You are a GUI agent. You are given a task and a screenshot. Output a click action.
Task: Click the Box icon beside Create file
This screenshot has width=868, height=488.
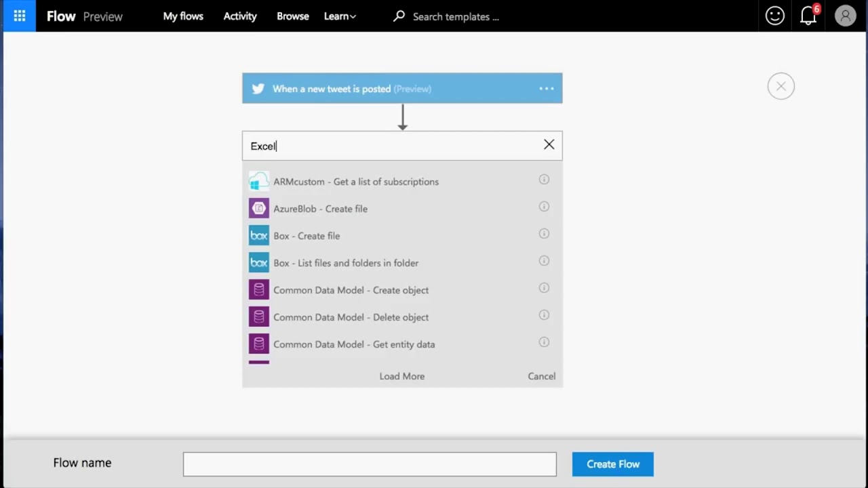(258, 236)
